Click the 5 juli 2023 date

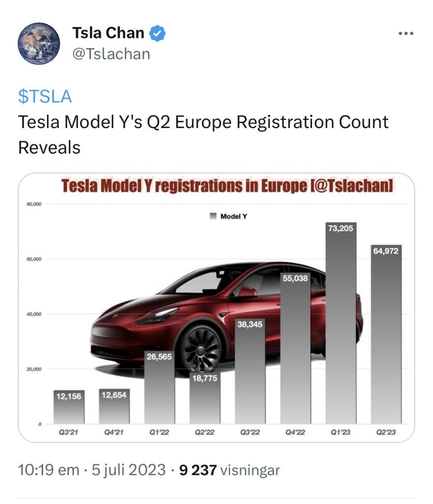[128, 470]
